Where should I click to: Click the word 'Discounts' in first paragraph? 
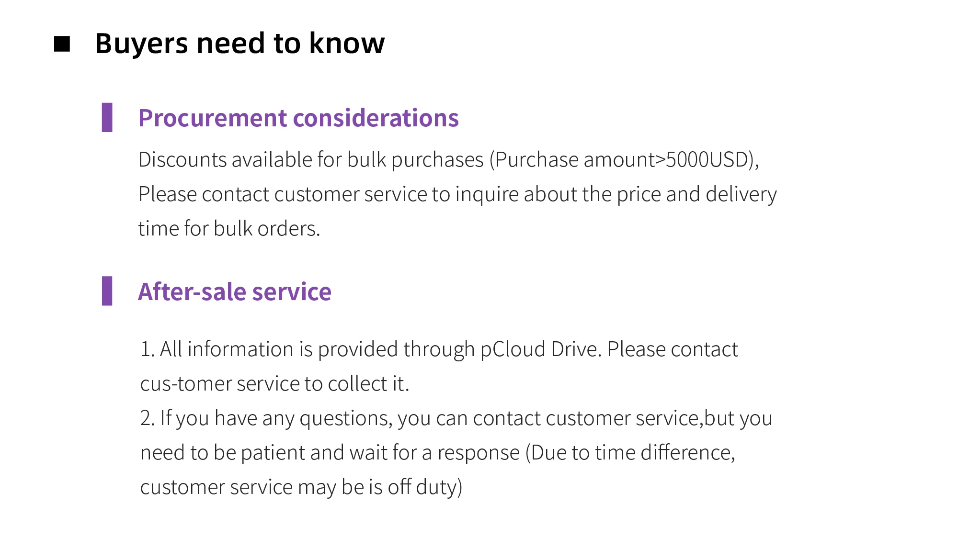click(182, 160)
